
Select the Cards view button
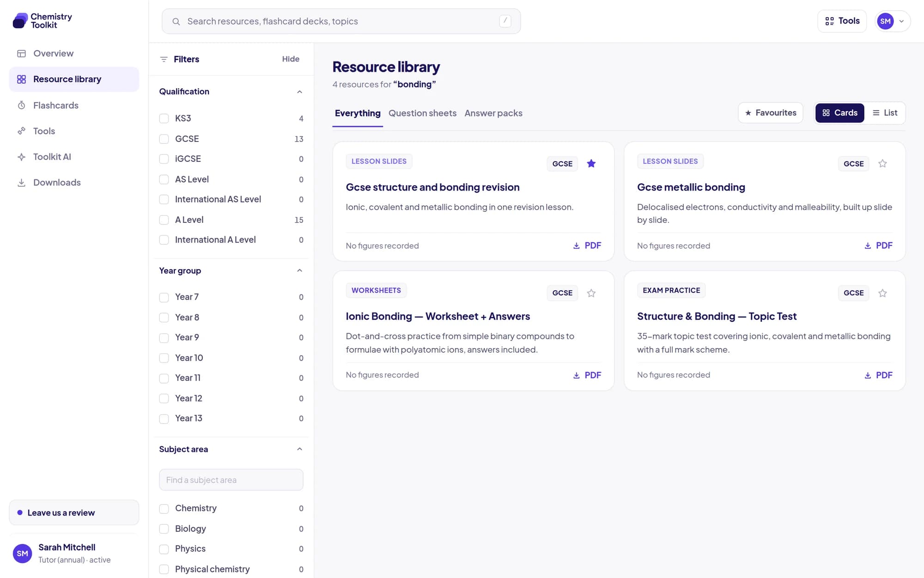pos(839,113)
